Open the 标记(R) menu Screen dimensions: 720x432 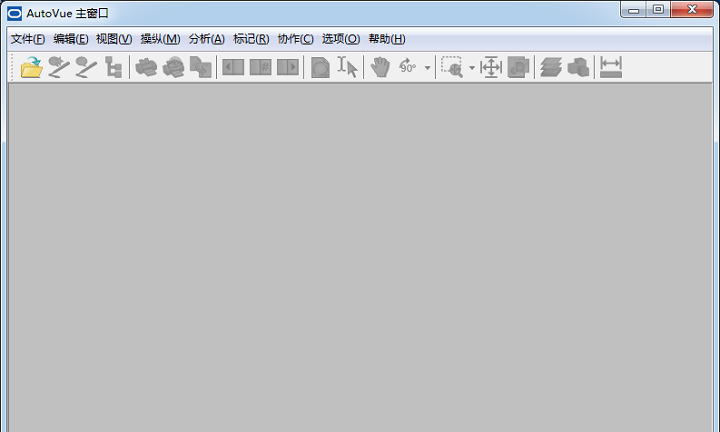pos(251,39)
